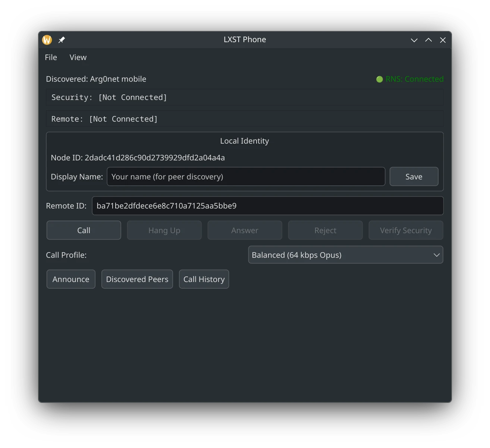The height and width of the screenshot is (448, 490).
Task: Save the display name
Action: 414,176
